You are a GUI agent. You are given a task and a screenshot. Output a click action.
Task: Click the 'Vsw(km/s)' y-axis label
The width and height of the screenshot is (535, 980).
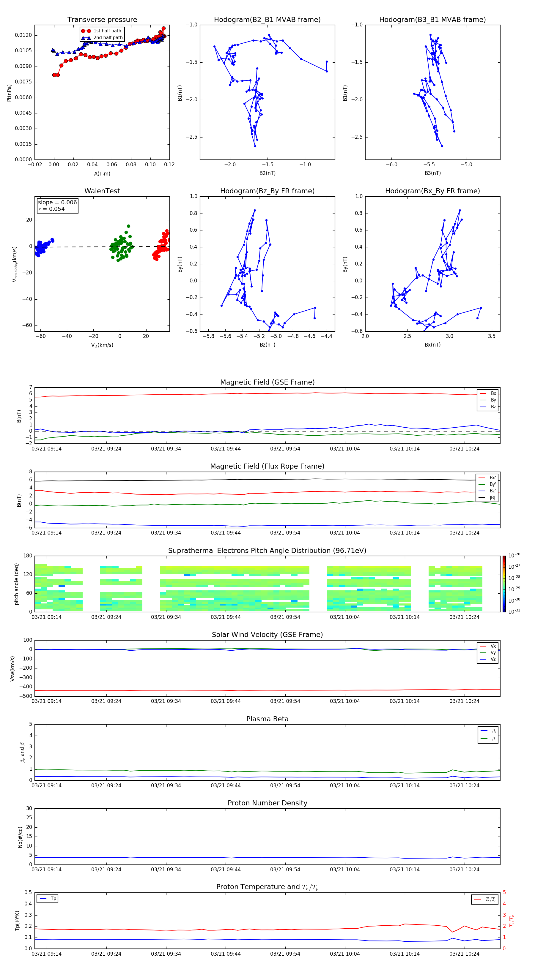pos(12,668)
